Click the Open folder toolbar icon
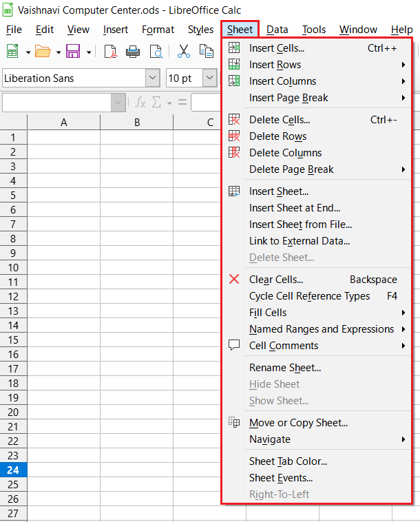The image size is (420, 522). 43,52
